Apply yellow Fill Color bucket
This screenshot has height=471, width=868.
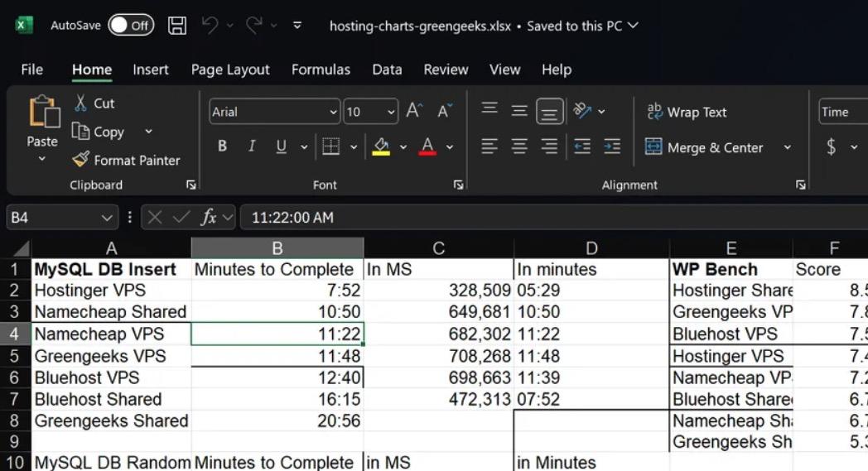pyautogui.click(x=381, y=147)
